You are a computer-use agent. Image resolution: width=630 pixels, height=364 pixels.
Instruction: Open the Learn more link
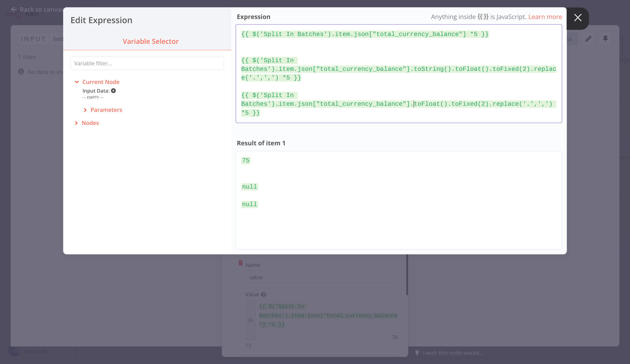(545, 17)
